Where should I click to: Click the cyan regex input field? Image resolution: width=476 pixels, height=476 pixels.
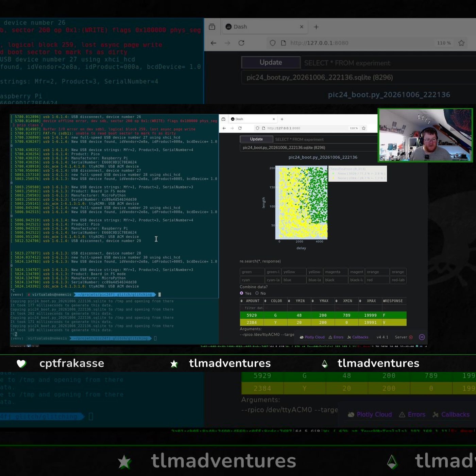pos(252,280)
